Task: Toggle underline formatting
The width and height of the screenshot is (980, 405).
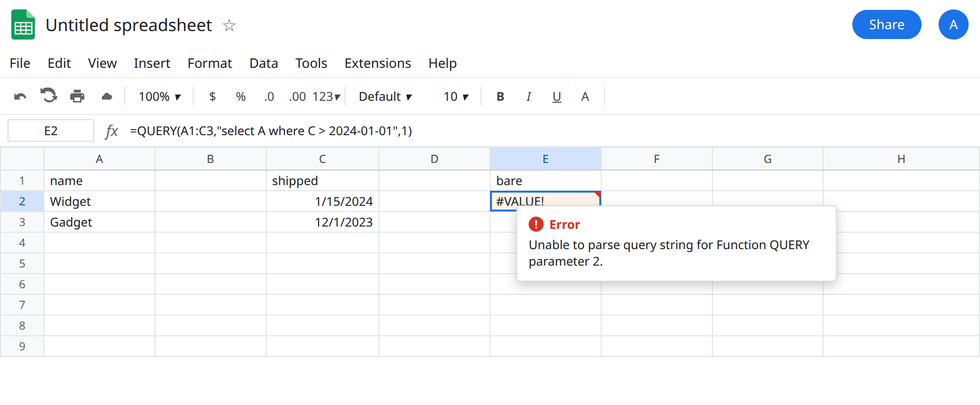Action: (557, 97)
